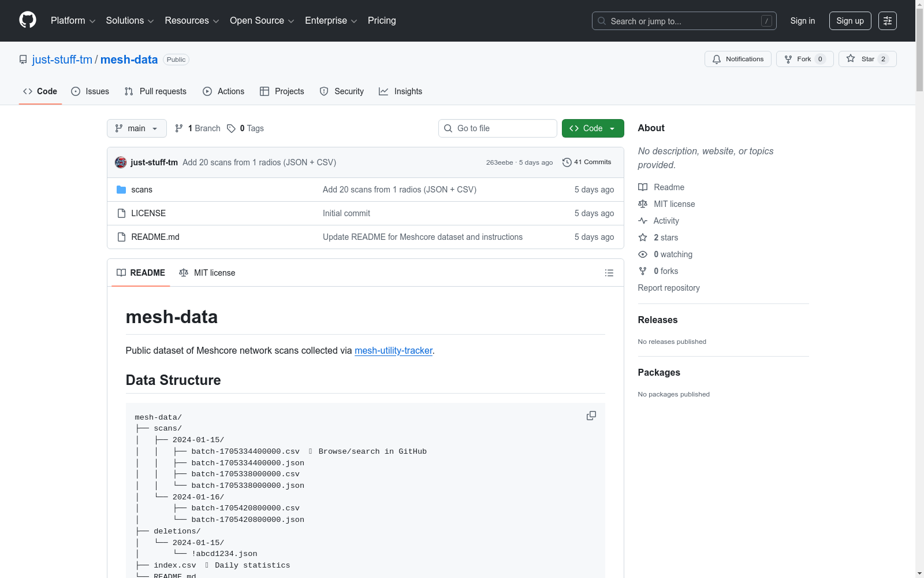Click the commit history clock icon
The image size is (924, 578).
[x=567, y=162]
